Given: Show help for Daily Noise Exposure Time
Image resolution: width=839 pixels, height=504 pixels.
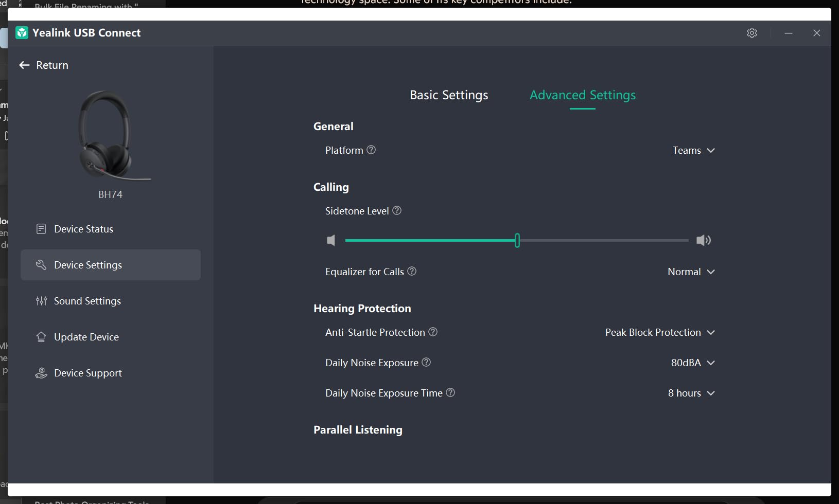Looking at the screenshot, I should pyautogui.click(x=450, y=392).
